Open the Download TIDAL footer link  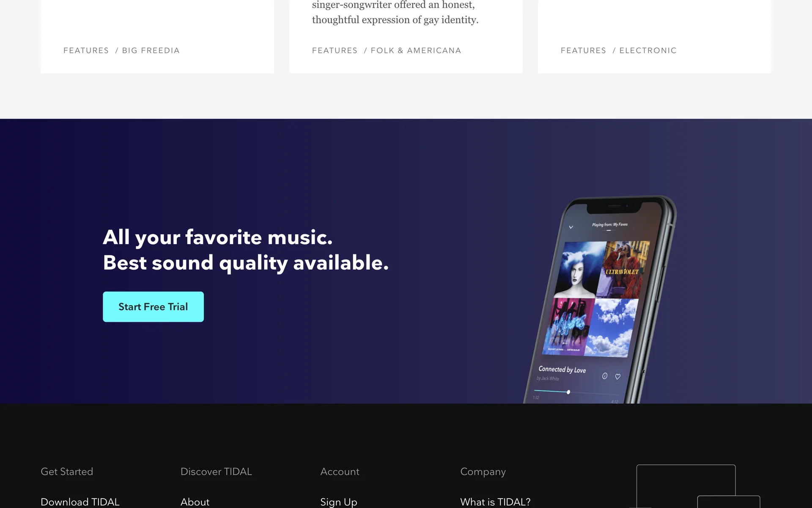point(80,502)
